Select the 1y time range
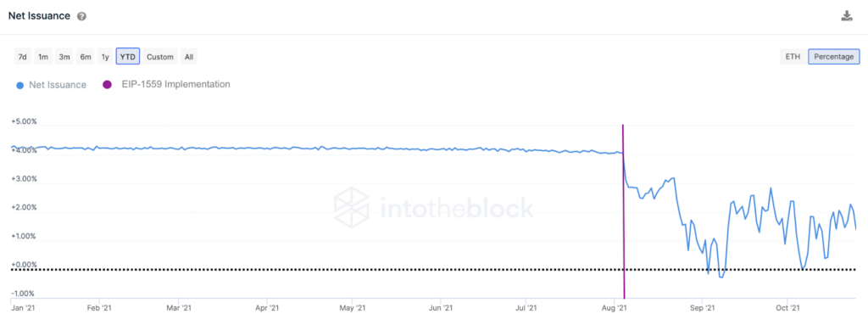 (105, 57)
